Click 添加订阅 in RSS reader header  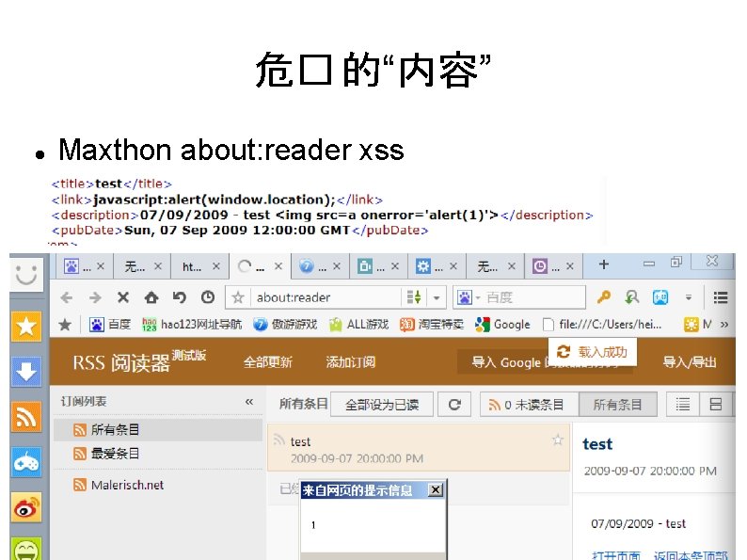[x=350, y=362]
